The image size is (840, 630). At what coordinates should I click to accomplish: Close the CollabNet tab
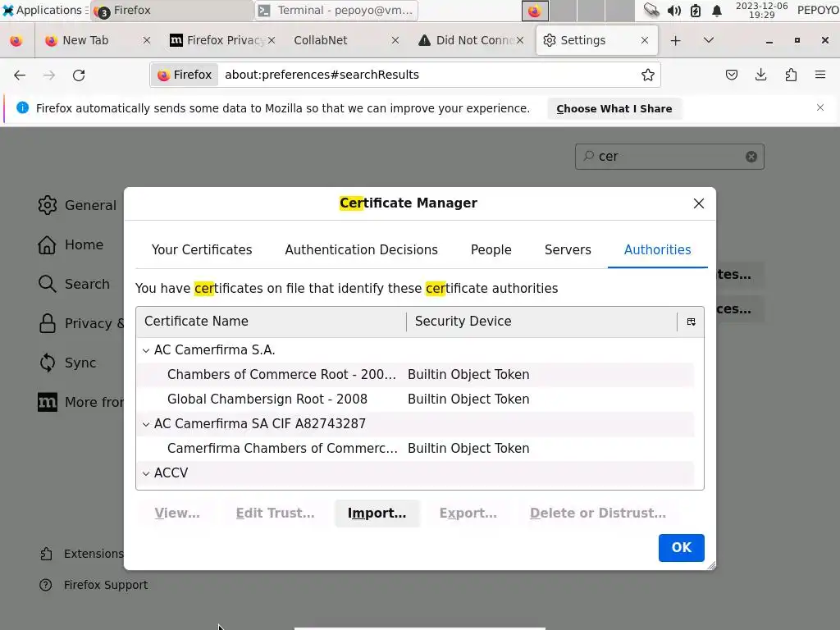click(395, 41)
